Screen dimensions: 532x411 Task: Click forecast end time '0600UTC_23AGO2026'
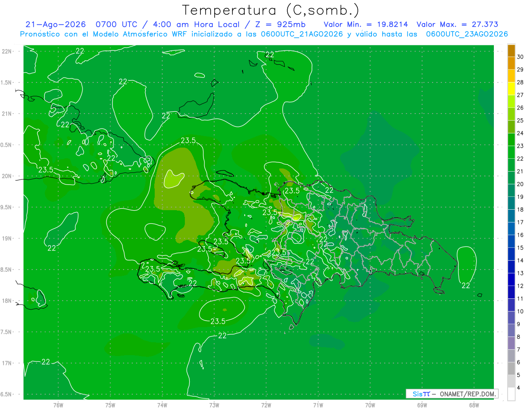[467, 34]
